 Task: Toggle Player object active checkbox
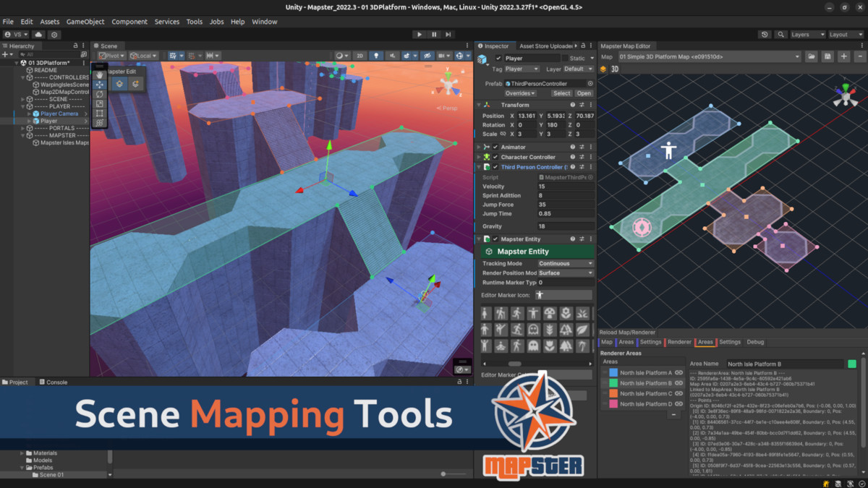[498, 58]
